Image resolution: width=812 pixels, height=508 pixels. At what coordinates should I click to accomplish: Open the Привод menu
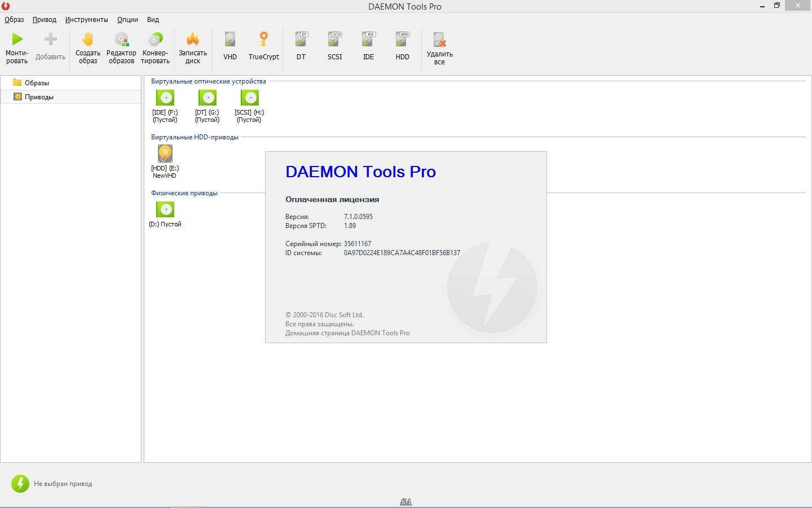tap(45, 19)
